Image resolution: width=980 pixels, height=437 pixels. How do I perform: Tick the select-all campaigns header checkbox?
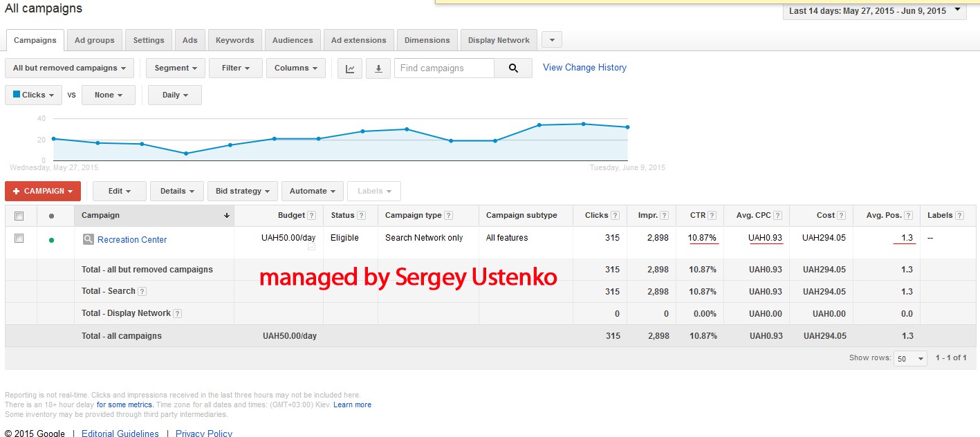pyautogui.click(x=19, y=216)
